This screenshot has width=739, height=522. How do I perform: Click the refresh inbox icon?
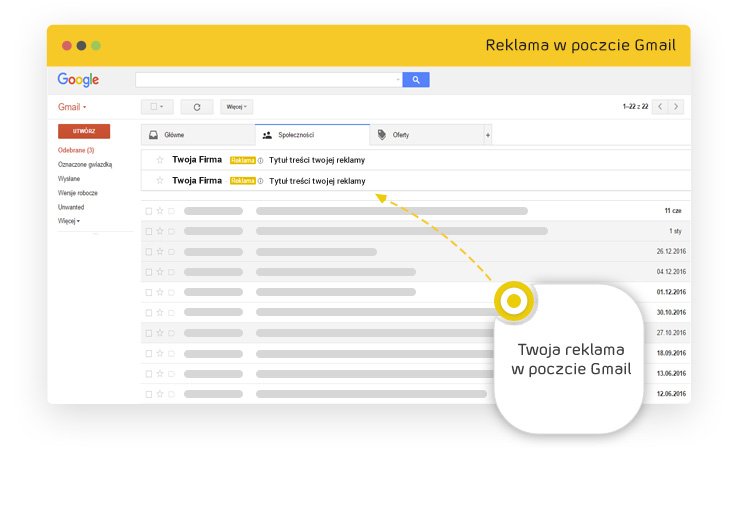coord(197,107)
